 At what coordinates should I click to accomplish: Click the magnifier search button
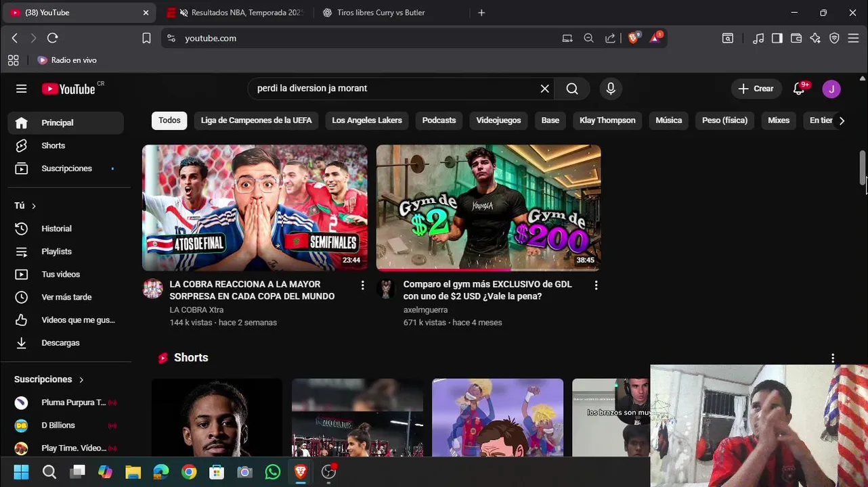pyautogui.click(x=572, y=89)
